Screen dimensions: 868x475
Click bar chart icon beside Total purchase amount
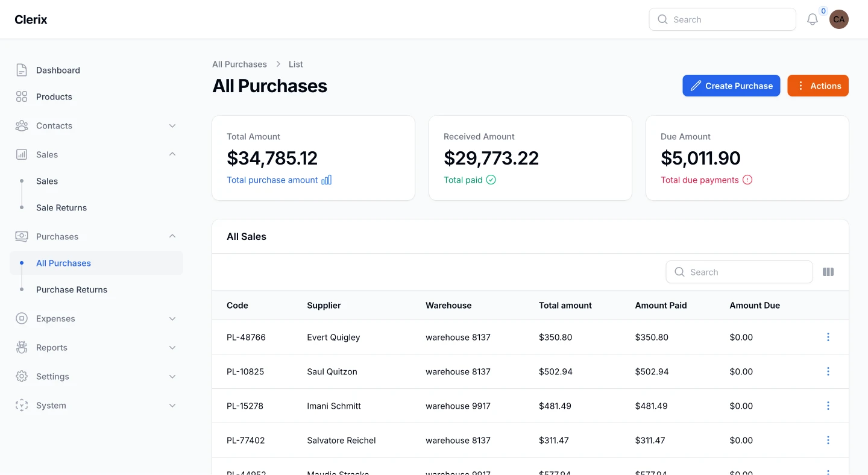(326, 180)
